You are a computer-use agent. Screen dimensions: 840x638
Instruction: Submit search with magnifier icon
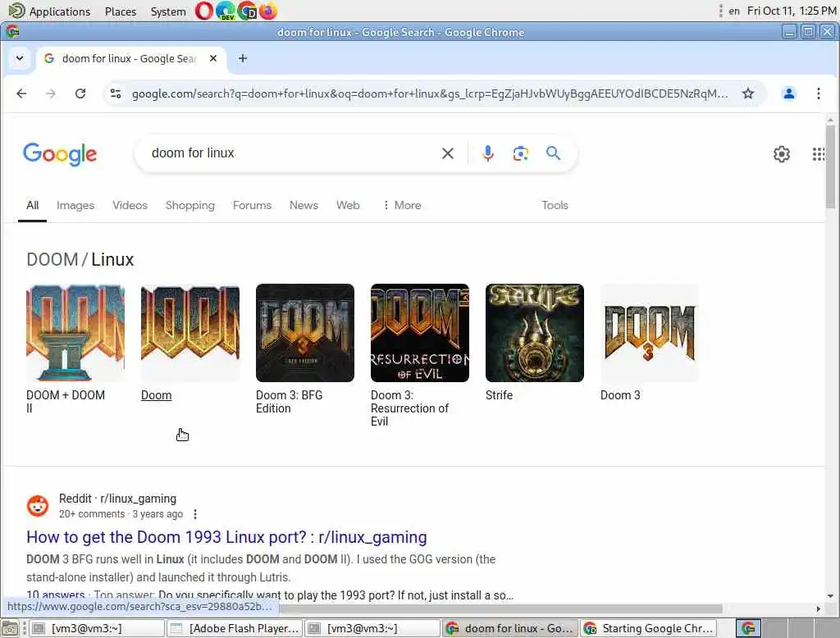(554, 153)
